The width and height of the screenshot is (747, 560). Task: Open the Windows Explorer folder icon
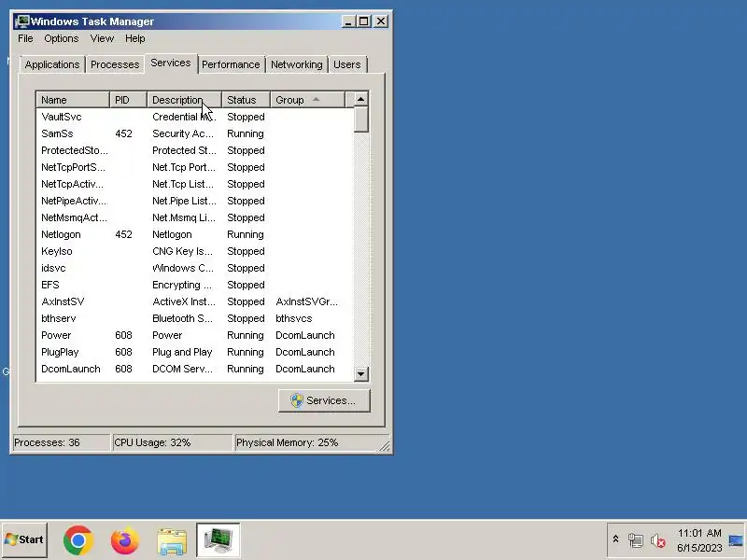tap(172, 541)
